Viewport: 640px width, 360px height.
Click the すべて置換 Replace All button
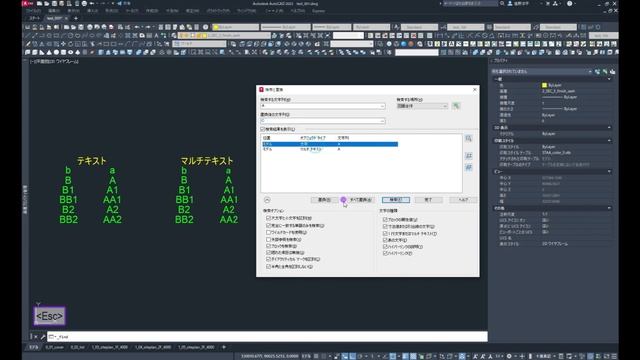[360, 200]
